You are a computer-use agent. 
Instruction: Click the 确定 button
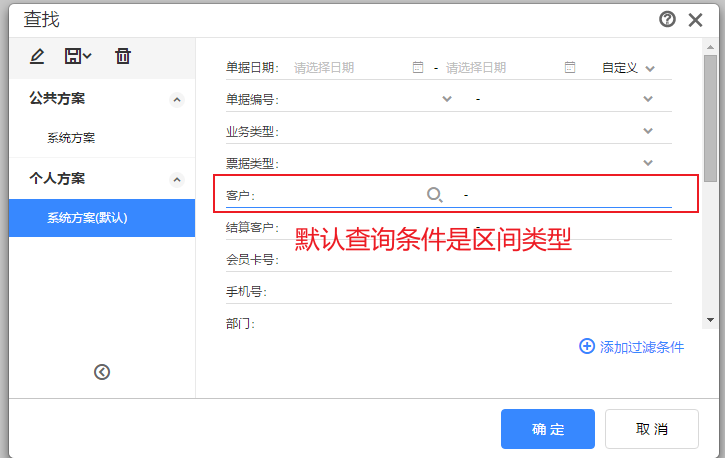[x=547, y=429]
